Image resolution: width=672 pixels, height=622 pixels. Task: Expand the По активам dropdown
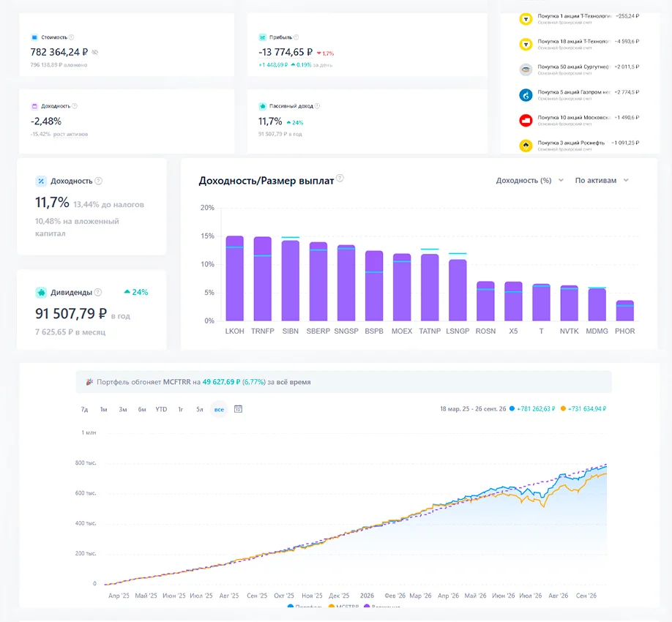pos(602,180)
